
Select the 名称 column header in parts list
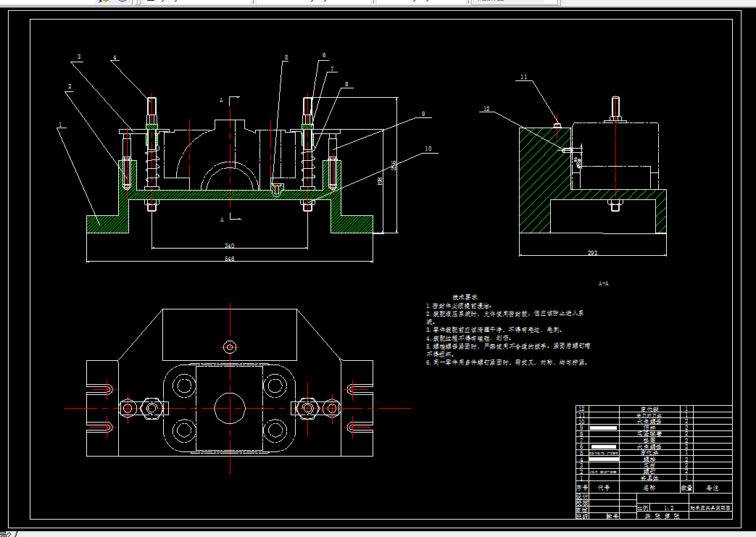click(649, 488)
